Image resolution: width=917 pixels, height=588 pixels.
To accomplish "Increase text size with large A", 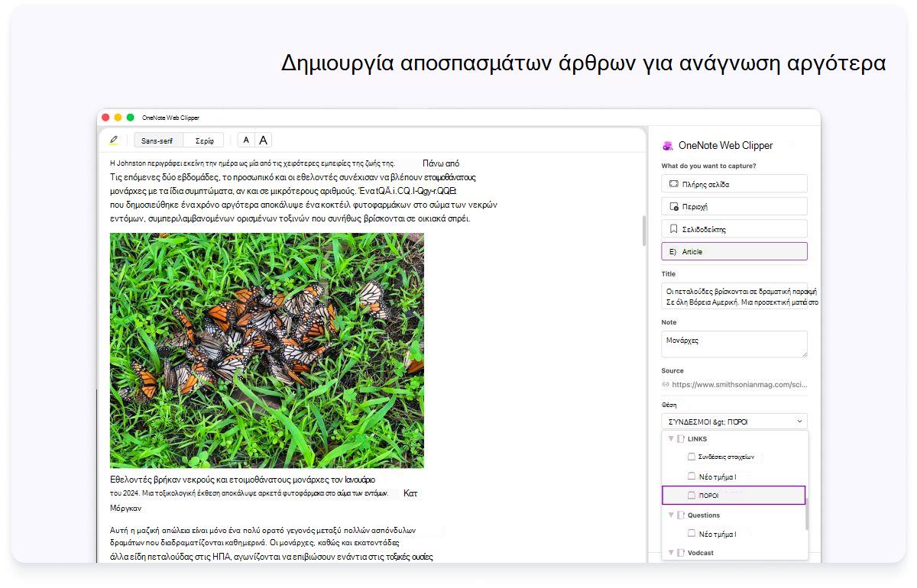I will (x=264, y=141).
